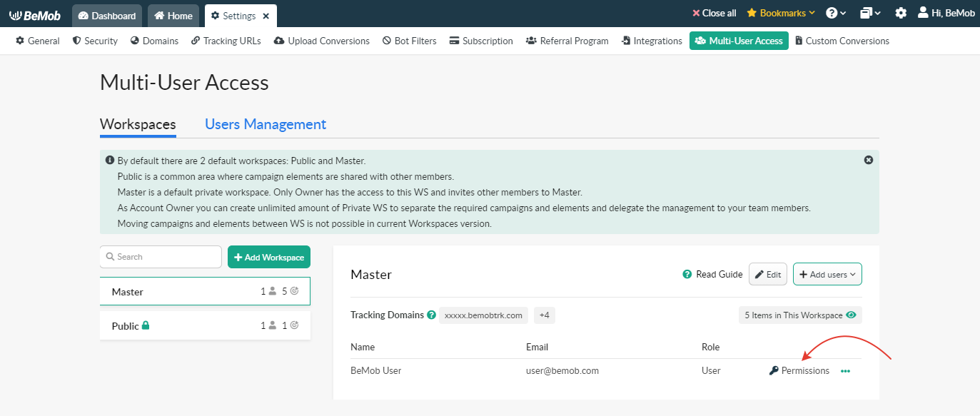The height and width of the screenshot is (416, 980).
Task: Select the Public workspace row
Action: [205, 325]
